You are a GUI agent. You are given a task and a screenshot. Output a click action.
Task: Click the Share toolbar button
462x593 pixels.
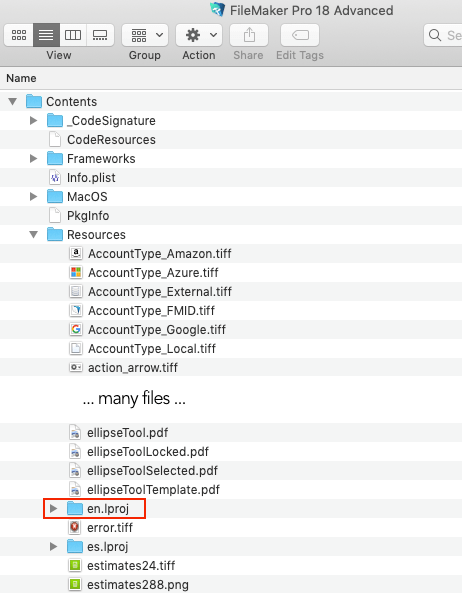249,35
